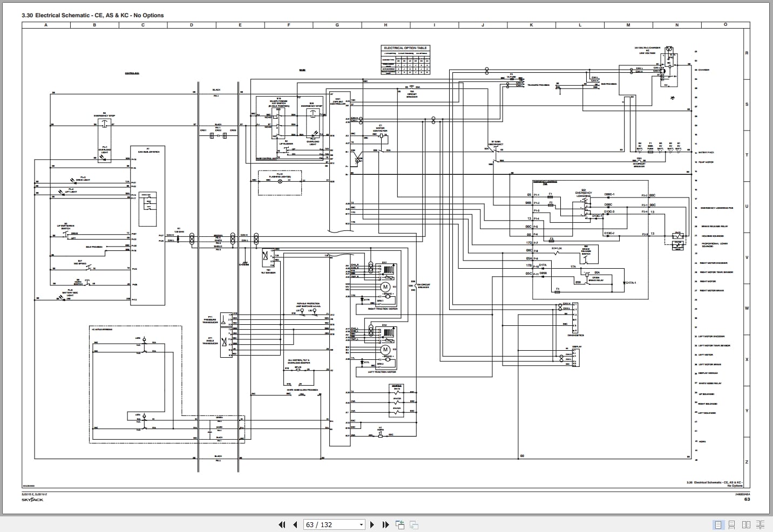Viewport: 773px width, 532px height.
Task: Click the Skyjack logo at page bottom
Action: tap(32, 500)
